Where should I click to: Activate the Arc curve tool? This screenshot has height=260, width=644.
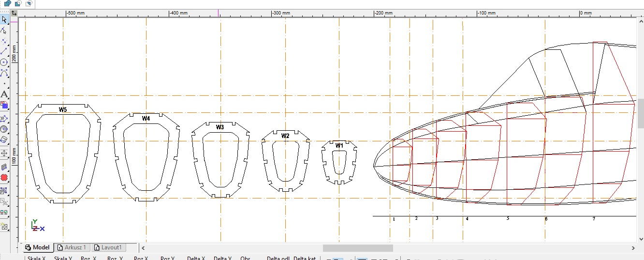tap(4, 73)
